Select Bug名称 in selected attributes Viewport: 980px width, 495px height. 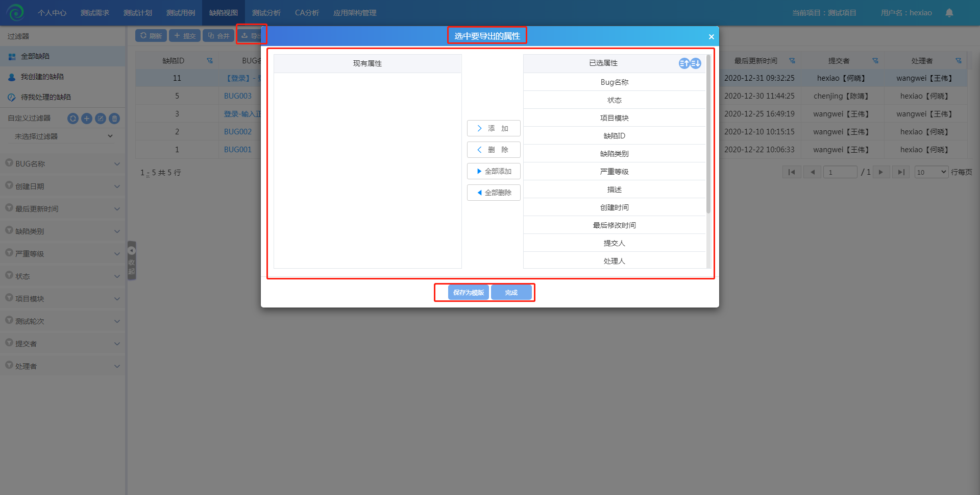615,82
